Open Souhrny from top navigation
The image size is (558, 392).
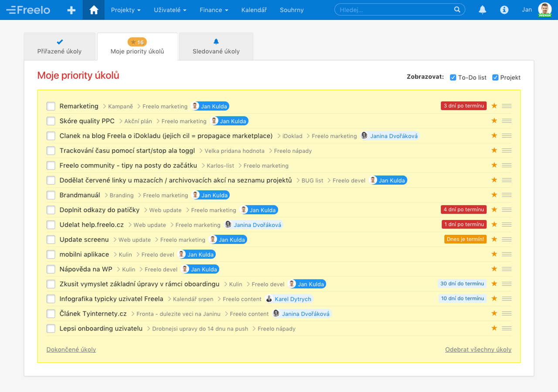pos(292,10)
